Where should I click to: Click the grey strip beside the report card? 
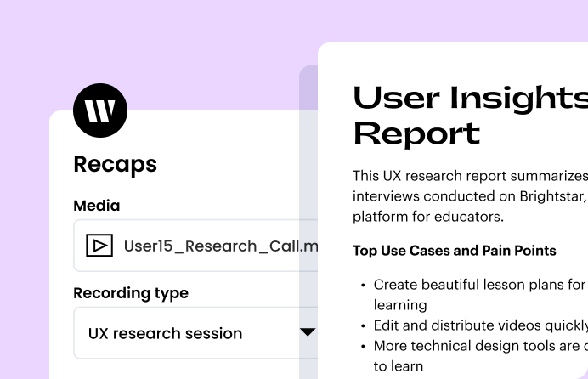(308, 222)
